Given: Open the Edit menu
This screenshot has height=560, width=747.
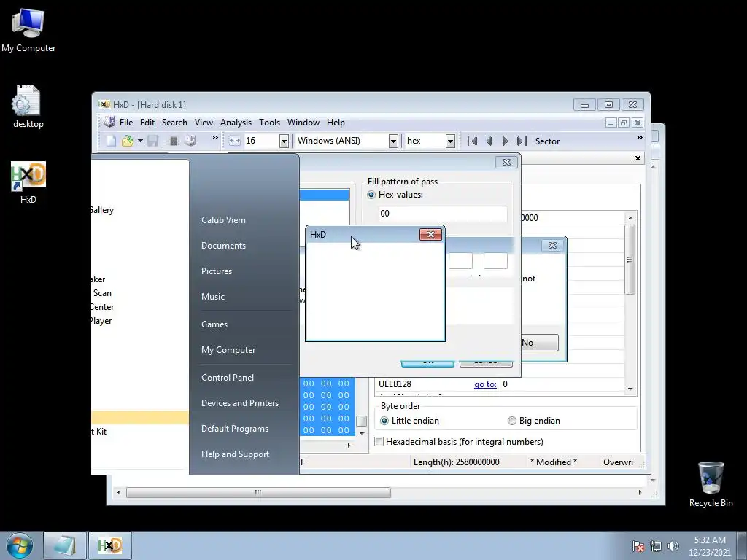Looking at the screenshot, I should pos(147,122).
